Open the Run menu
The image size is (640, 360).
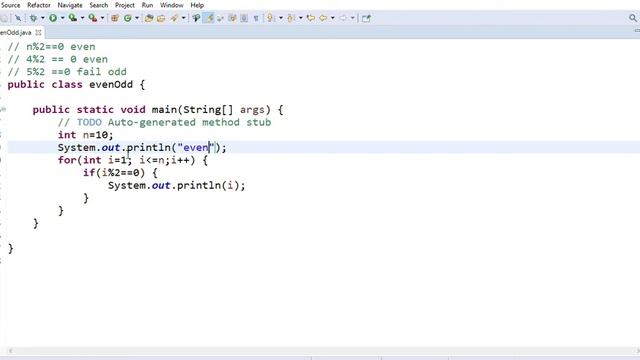(x=147, y=5)
